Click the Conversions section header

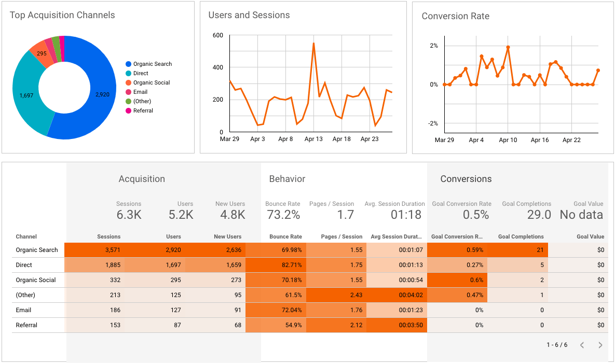pos(466,178)
